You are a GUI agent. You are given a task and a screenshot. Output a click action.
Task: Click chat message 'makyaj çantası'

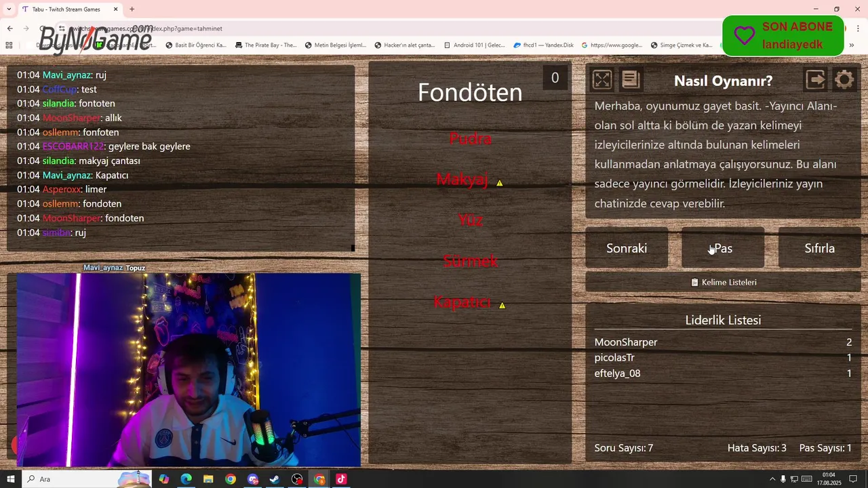pos(109,161)
